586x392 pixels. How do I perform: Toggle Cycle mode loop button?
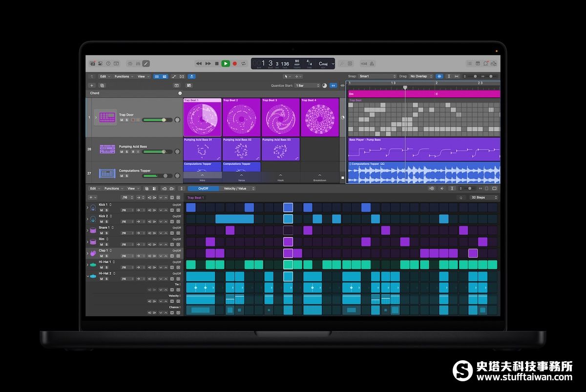243,63
